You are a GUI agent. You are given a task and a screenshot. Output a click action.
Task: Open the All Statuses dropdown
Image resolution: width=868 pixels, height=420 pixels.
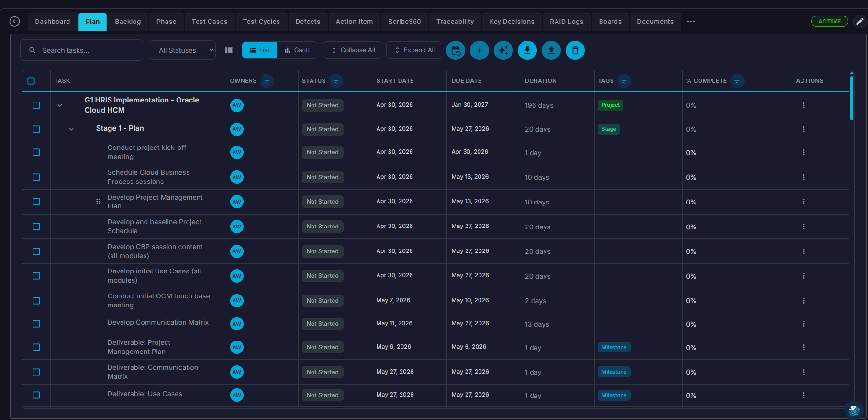[x=182, y=50]
